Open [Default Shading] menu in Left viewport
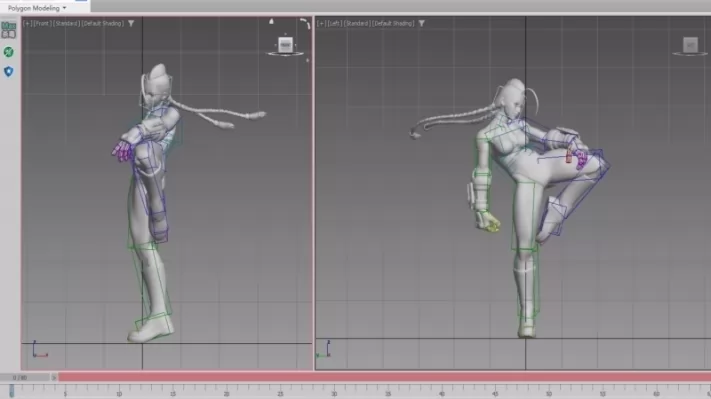The height and width of the screenshot is (399, 711). coord(393,23)
